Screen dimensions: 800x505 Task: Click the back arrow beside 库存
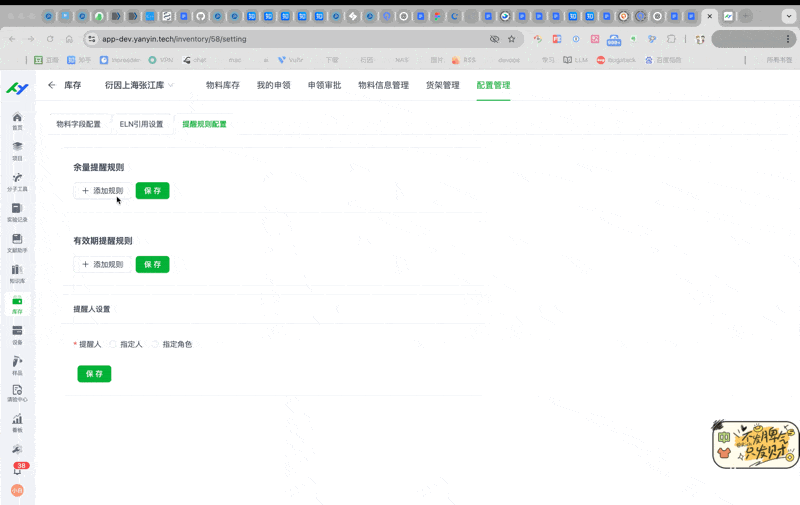(52, 86)
